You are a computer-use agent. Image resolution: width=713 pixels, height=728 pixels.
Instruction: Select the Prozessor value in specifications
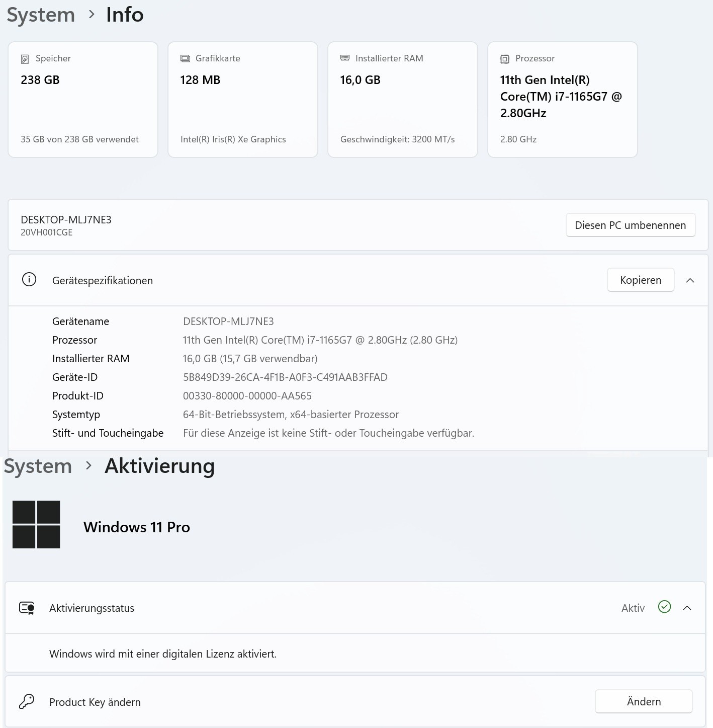pyautogui.click(x=320, y=340)
